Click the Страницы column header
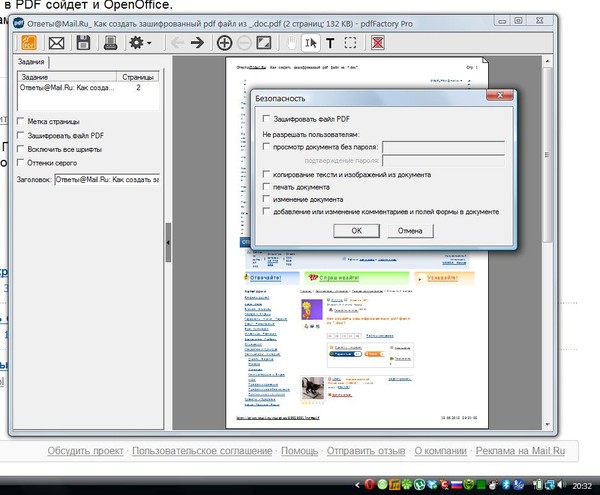Screen dimensions: 600x495 point(138,77)
